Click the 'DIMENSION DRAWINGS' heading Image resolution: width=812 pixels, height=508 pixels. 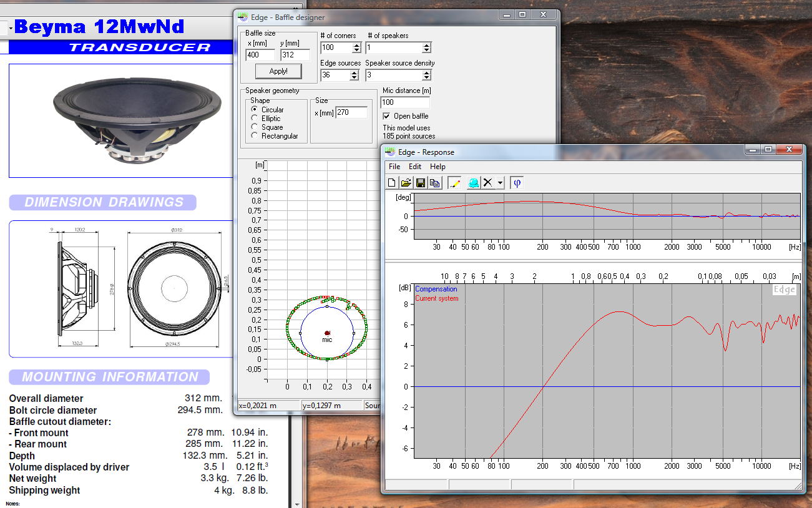(103, 202)
